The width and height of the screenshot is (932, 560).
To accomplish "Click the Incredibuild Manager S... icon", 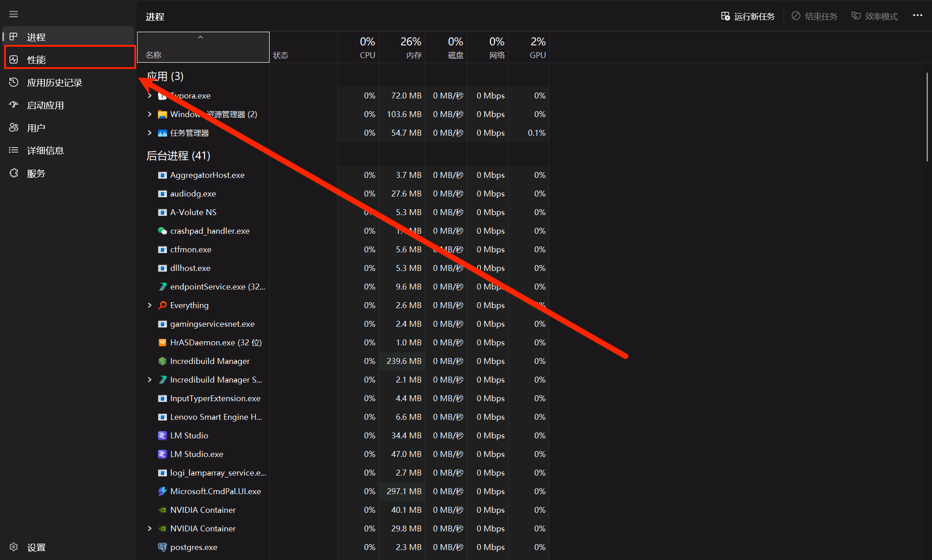I will point(162,380).
